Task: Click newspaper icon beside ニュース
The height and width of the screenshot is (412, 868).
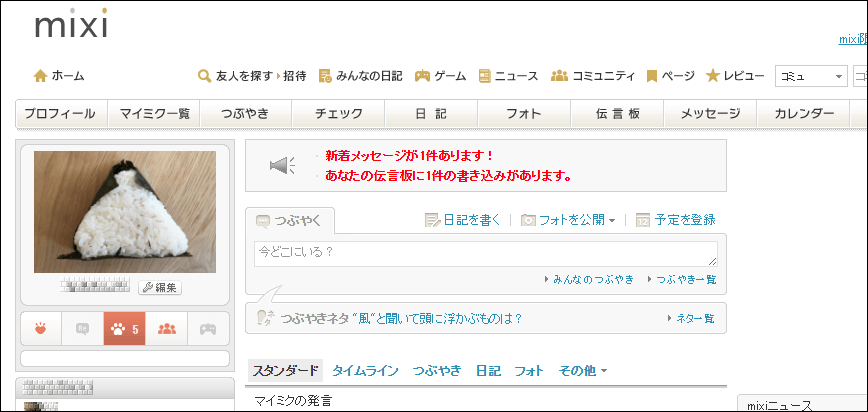Action: click(x=485, y=76)
